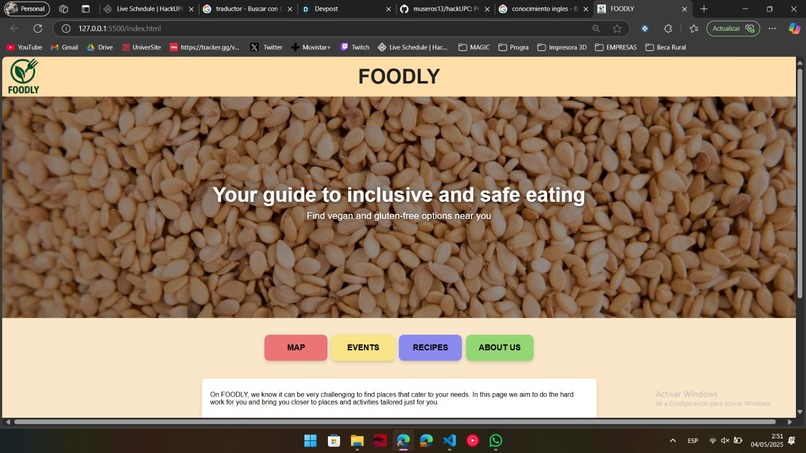Viewport: 806px width, 453px height.
Task: Open Movistar+ bookmark
Action: pyautogui.click(x=311, y=47)
